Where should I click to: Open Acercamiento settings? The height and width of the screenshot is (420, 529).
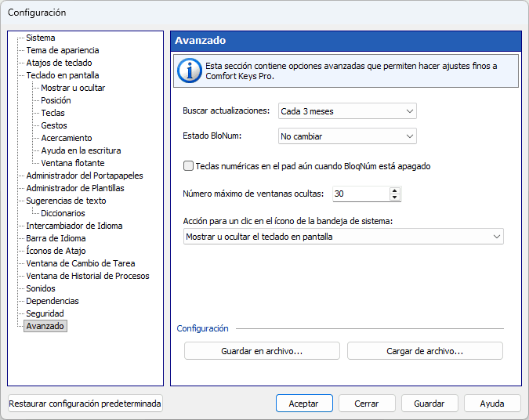point(67,138)
